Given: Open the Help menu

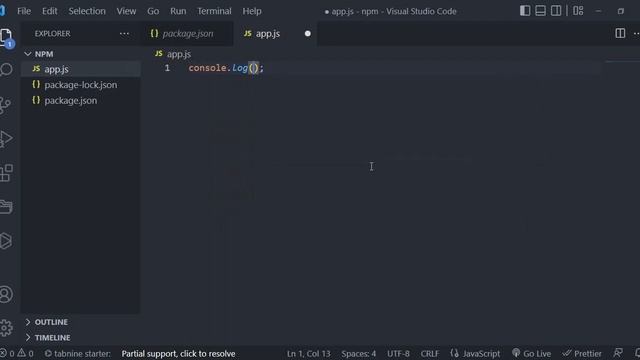Looking at the screenshot, I should click(x=252, y=11).
